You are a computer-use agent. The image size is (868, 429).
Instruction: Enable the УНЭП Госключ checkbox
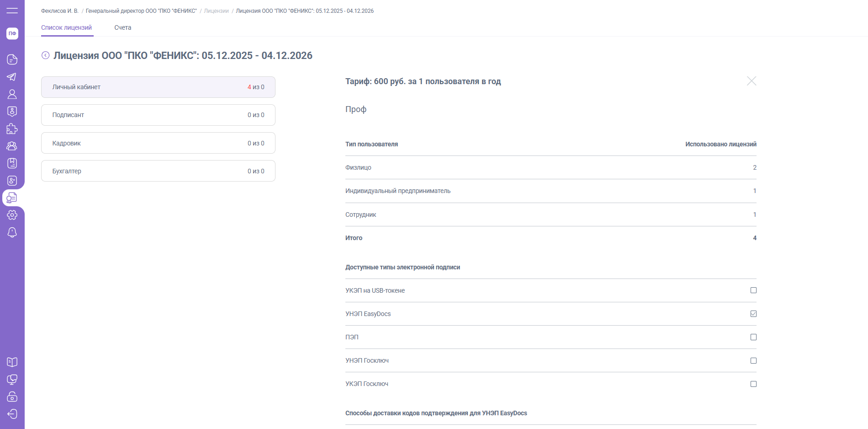pyautogui.click(x=753, y=361)
